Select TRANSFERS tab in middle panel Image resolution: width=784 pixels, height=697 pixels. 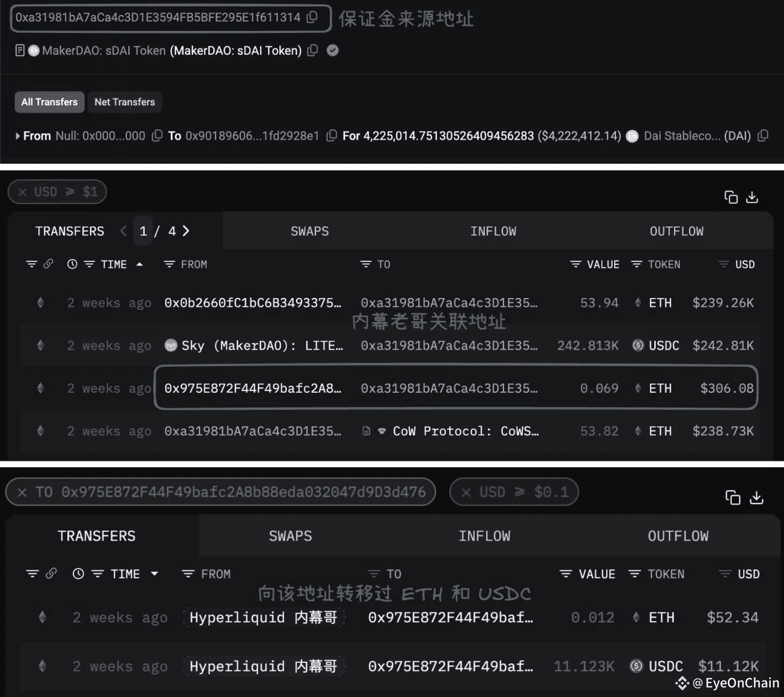[70, 231]
